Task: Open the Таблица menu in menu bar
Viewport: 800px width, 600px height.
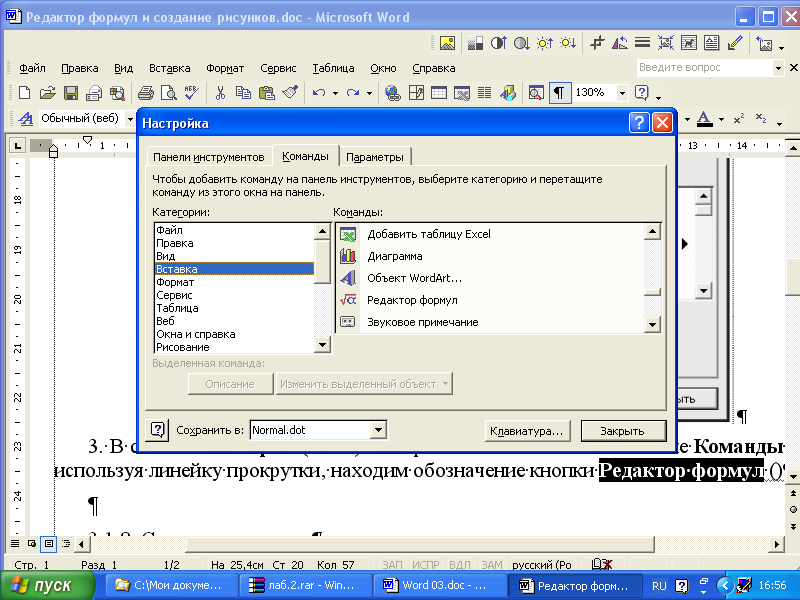Action: [x=333, y=68]
